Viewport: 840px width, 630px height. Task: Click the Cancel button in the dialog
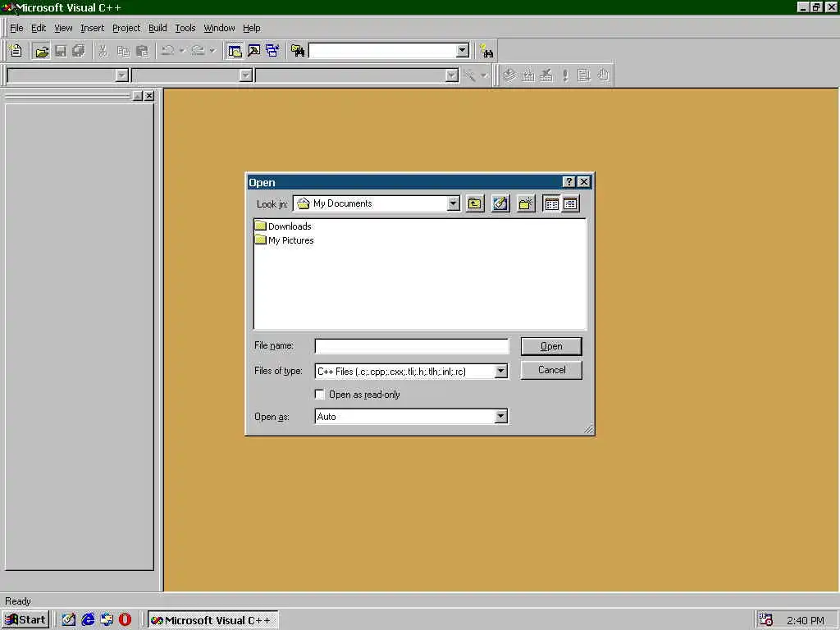(x=551, y=370)
